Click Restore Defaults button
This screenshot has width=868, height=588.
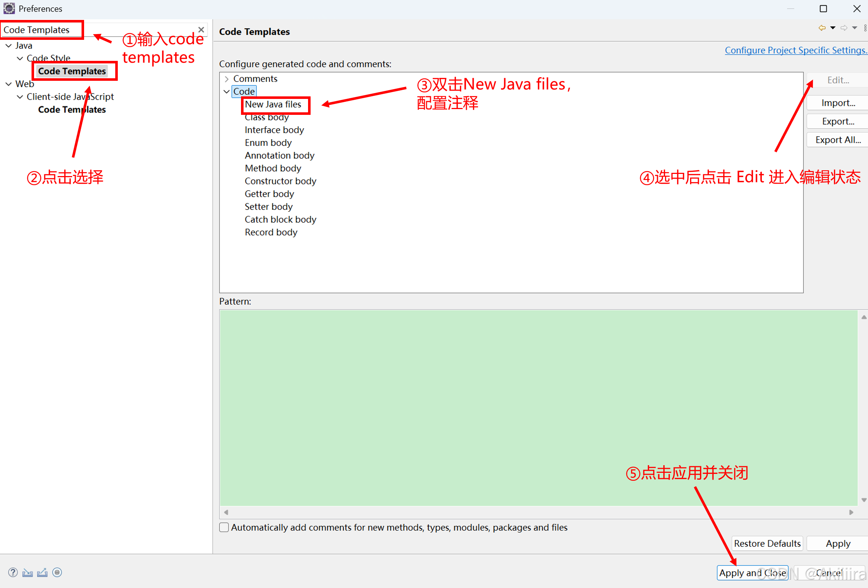(x=767, y=543)
